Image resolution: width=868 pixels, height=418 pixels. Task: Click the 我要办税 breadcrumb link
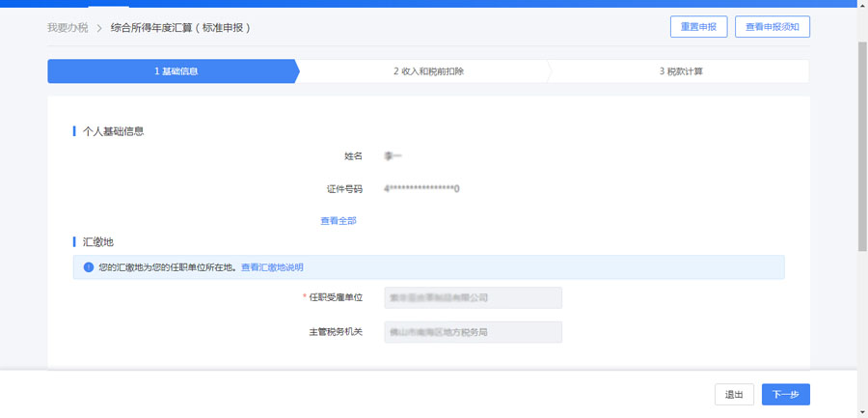click(x=68, y=28)
